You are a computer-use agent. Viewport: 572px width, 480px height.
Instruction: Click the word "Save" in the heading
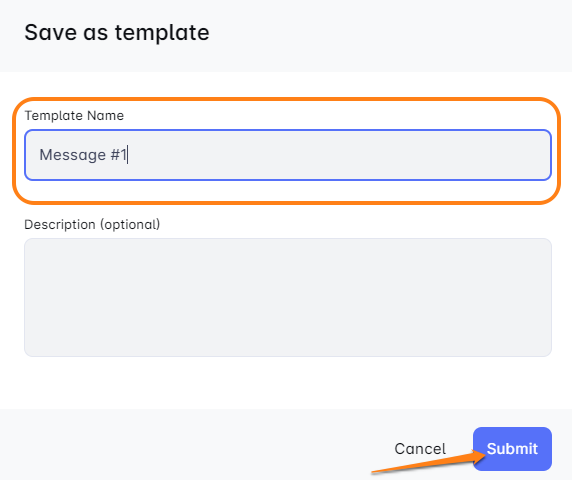pyautogui.click(x=51, y=32)
